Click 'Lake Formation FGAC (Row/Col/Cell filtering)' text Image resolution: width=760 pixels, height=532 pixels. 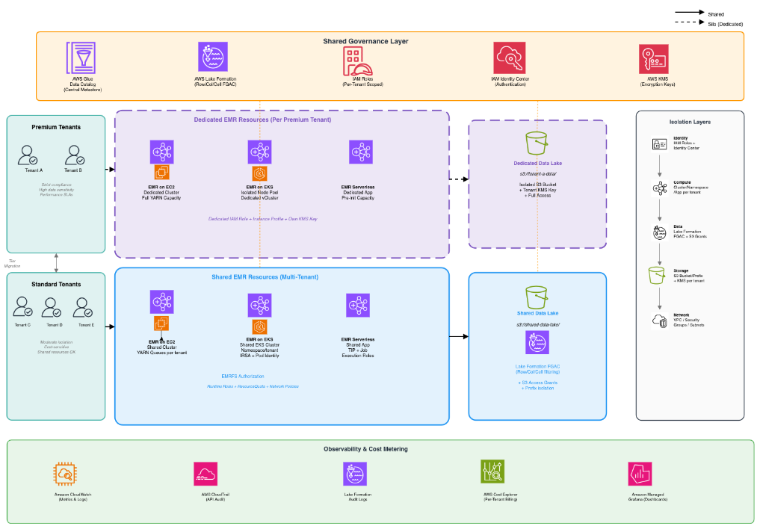[x=537, y=369]
